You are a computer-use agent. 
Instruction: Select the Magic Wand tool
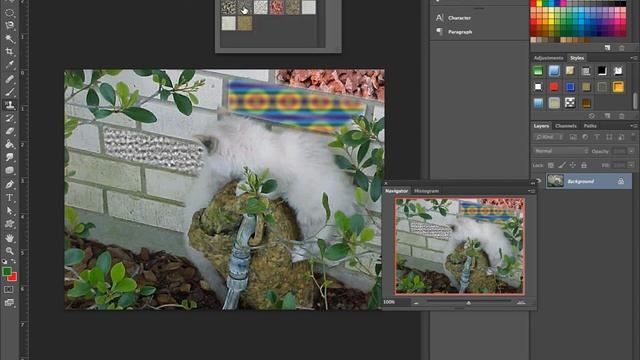pyautogui.click(x=9, y=39)
